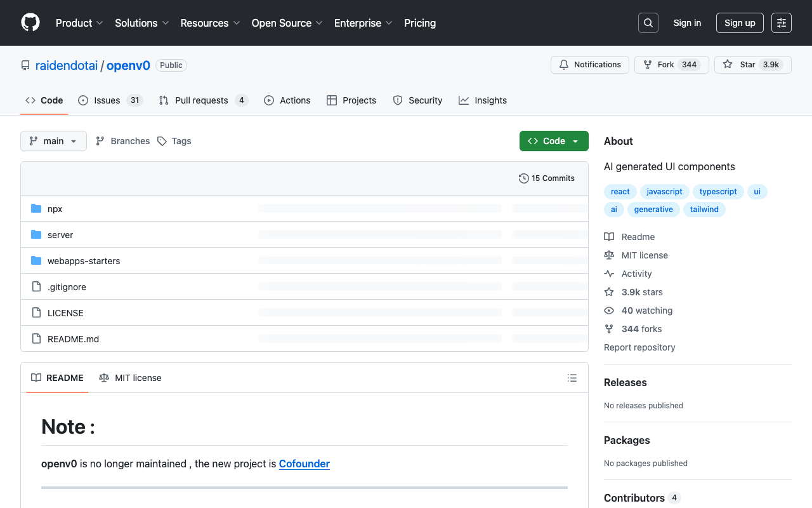The width and height of the screenshot is (812, 508).
Task: Click the react topic tag
Action: pyautogui.click(x=620, y=192)
